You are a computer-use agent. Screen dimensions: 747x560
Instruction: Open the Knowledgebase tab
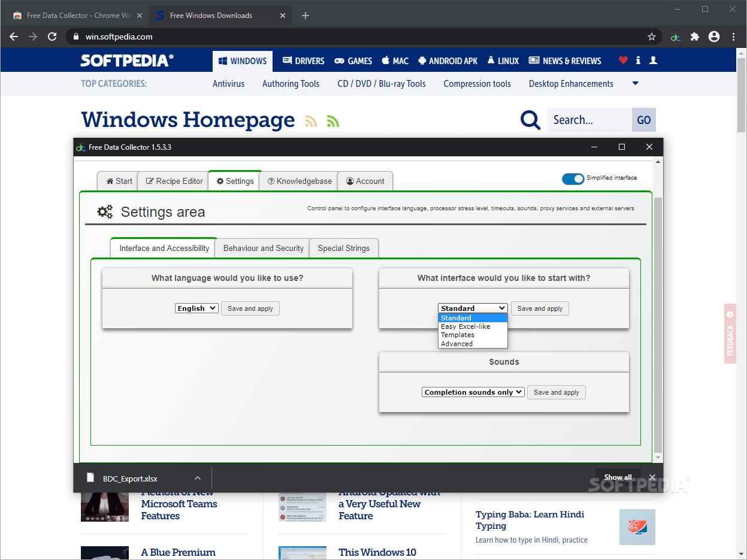point(300,181)
